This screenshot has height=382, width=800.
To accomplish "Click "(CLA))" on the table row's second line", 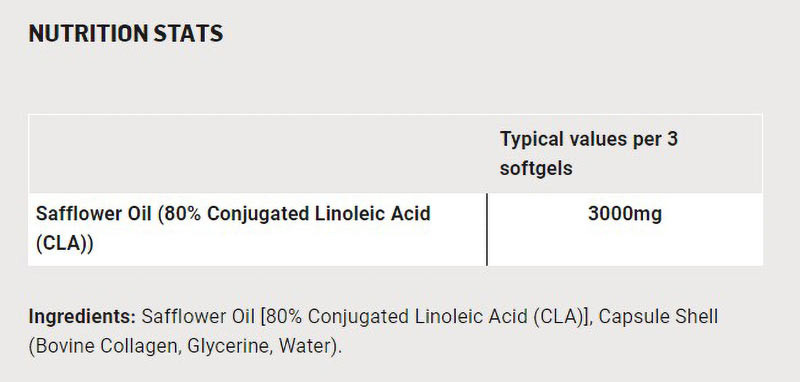I will click(x=65, y=244).
